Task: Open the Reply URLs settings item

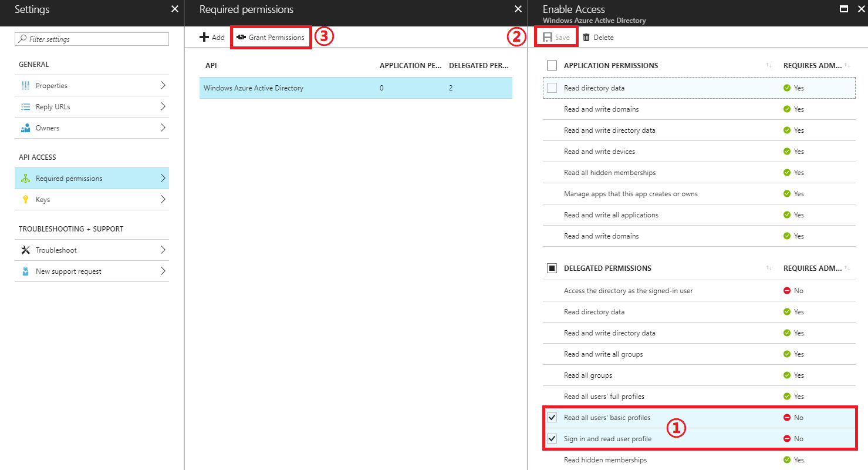Action: click(92, 107)
